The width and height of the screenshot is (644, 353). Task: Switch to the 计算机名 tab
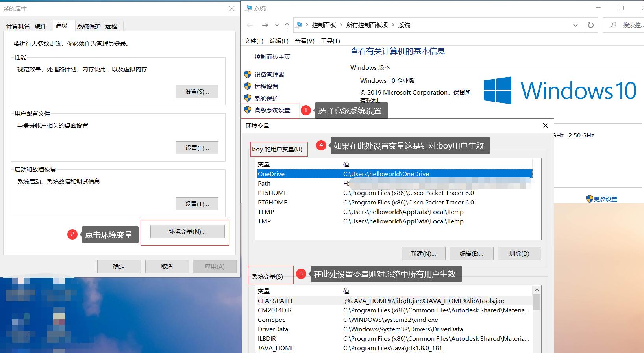[x=18, y=26]
